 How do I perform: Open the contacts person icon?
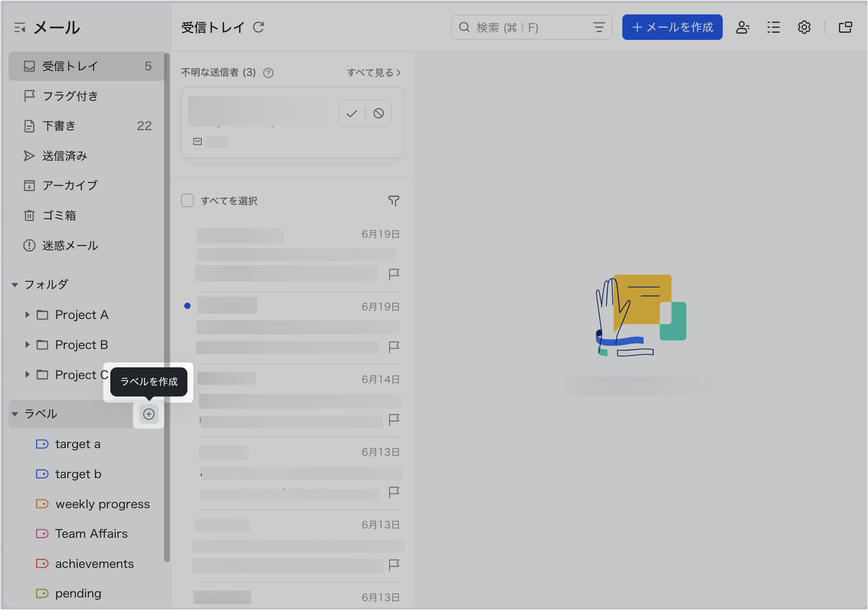coord(742,27)
